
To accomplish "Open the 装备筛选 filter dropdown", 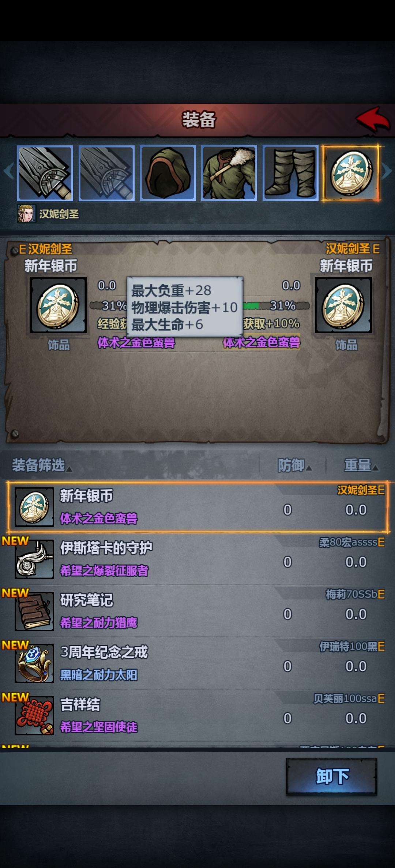I will point(42,465).
